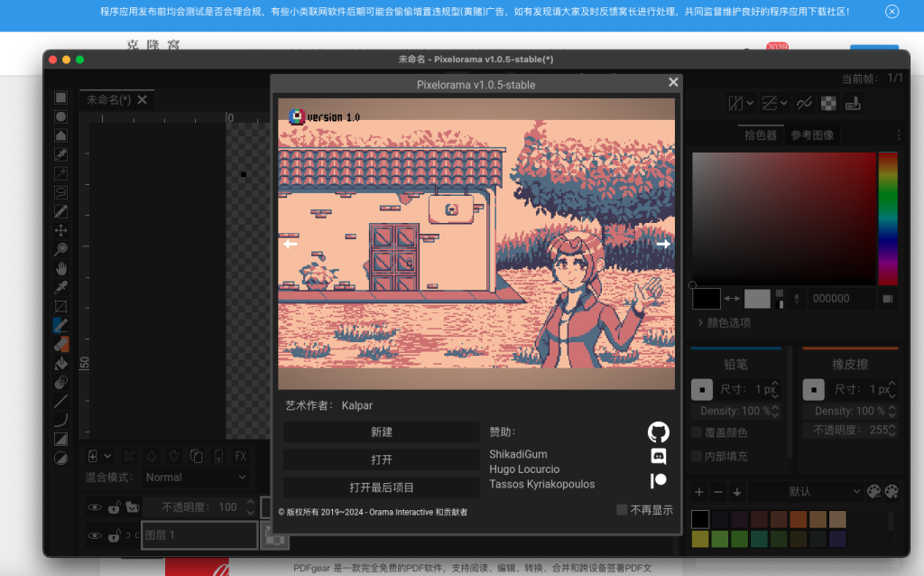Select the Lasso selection tool
This screenshot has height=576, width=924.
(60, 192)
